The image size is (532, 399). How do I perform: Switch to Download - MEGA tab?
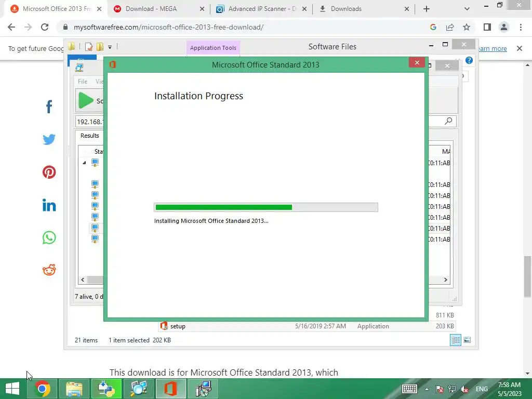[x=151, y=9]
